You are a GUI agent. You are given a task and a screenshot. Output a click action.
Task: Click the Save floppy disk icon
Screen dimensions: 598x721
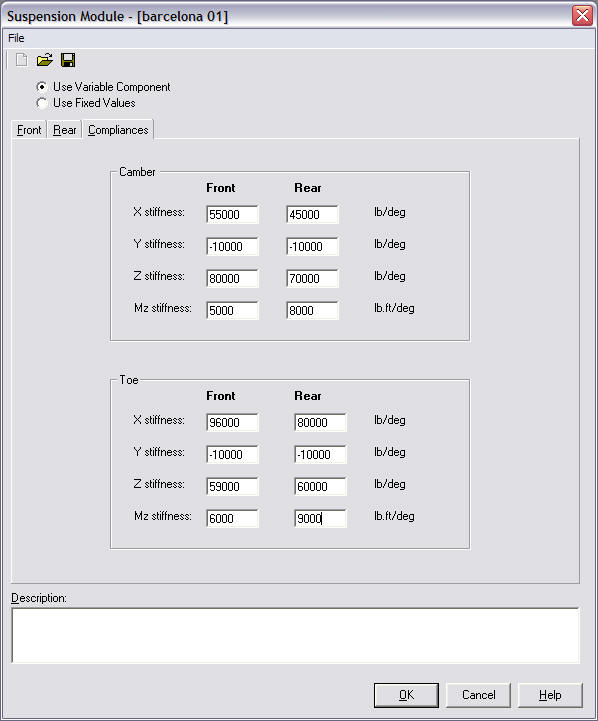click(68, 60)
